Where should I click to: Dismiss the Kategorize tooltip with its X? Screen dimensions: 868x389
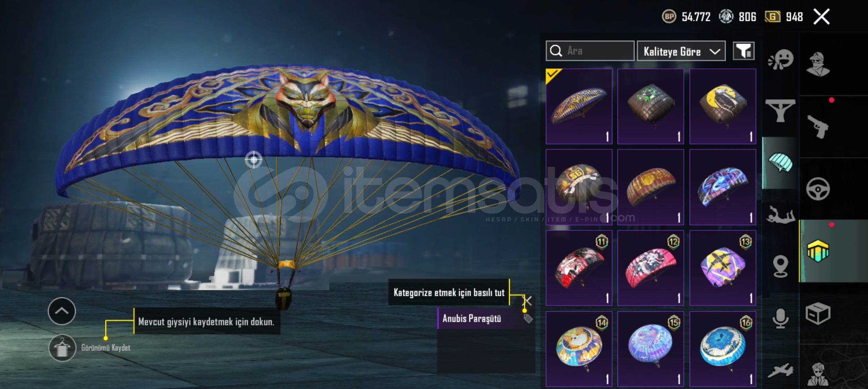click(528, 301)
